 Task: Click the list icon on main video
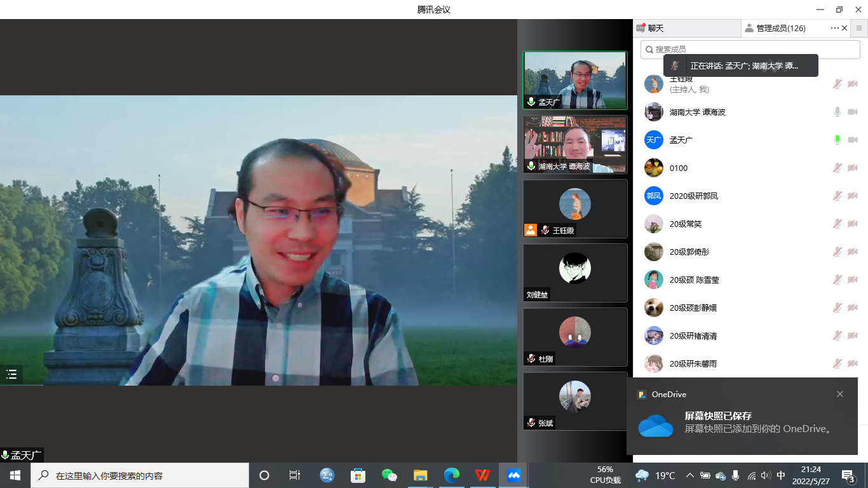tap(11, 374)
